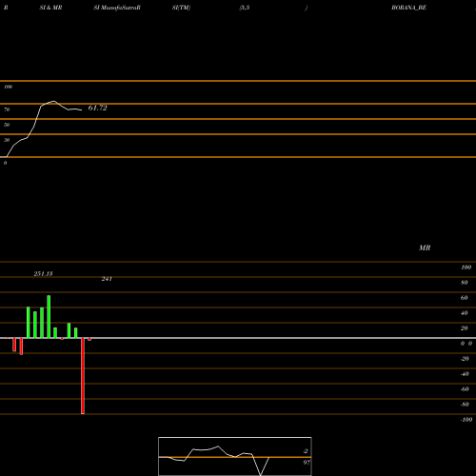Click the 100 label on the MR axis

point(466,268)
